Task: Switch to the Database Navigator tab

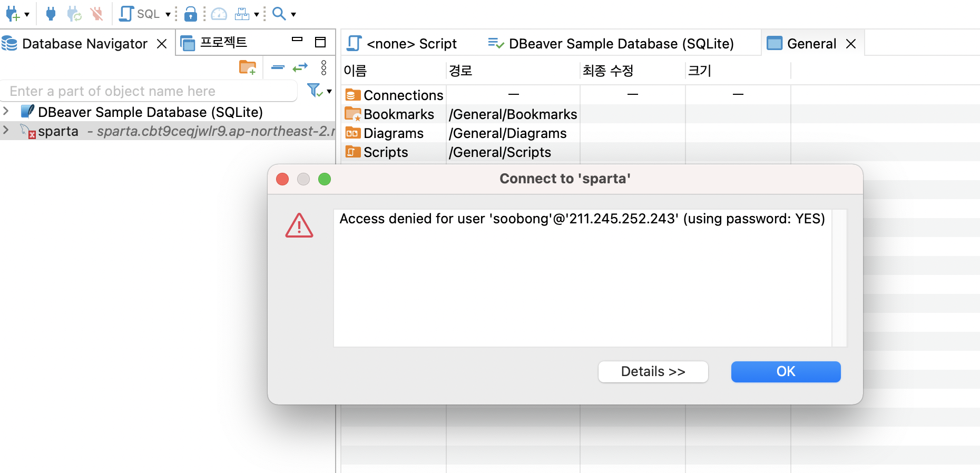Action: pyautogui.click(x=84, y=44)
